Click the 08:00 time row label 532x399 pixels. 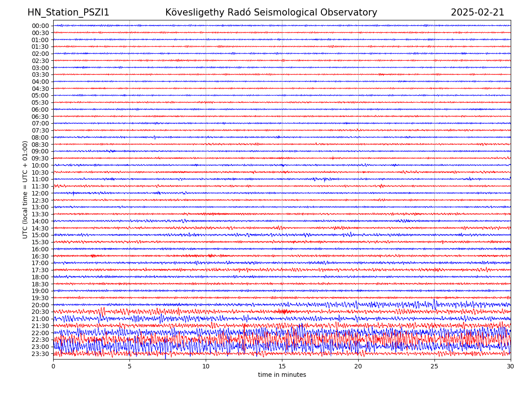(x=40, y=137)
